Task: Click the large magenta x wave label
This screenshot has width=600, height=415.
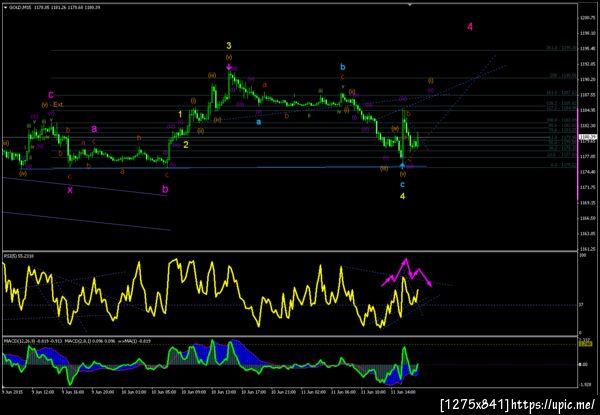Action: [x=70, y=190]
